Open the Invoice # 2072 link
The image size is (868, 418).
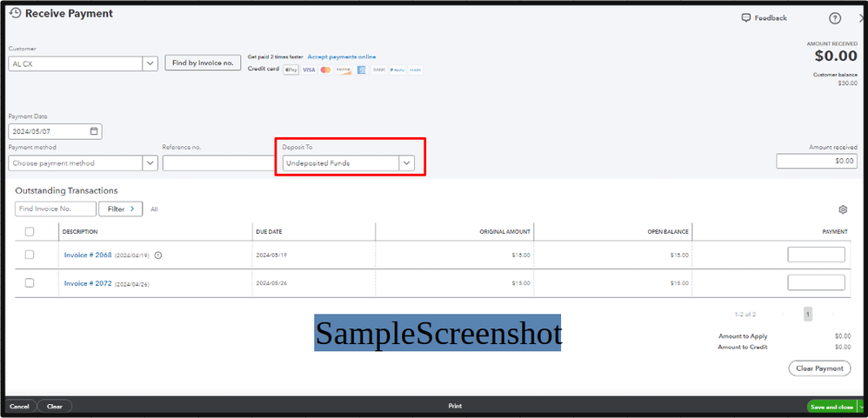point(88,283)
